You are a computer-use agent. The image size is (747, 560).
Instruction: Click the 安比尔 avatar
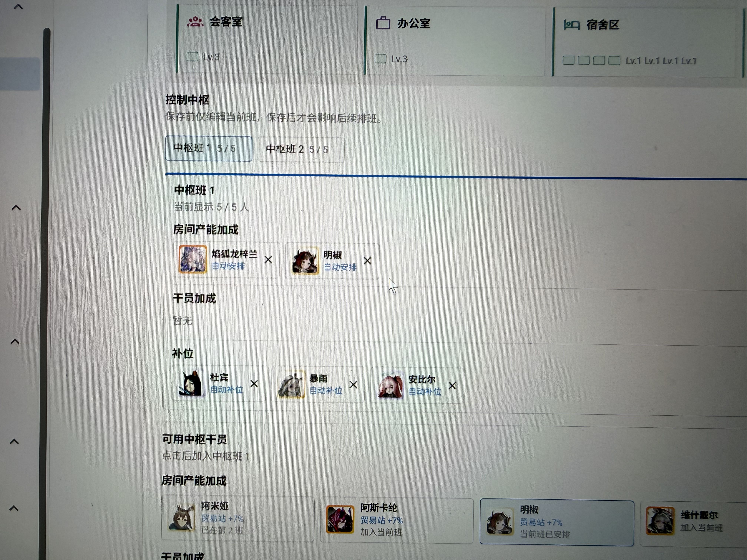[390, 386]
